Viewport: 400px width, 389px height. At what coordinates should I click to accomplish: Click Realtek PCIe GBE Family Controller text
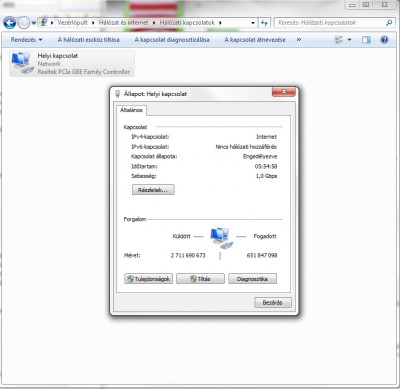pyautogui.click(x=84, y=72)
